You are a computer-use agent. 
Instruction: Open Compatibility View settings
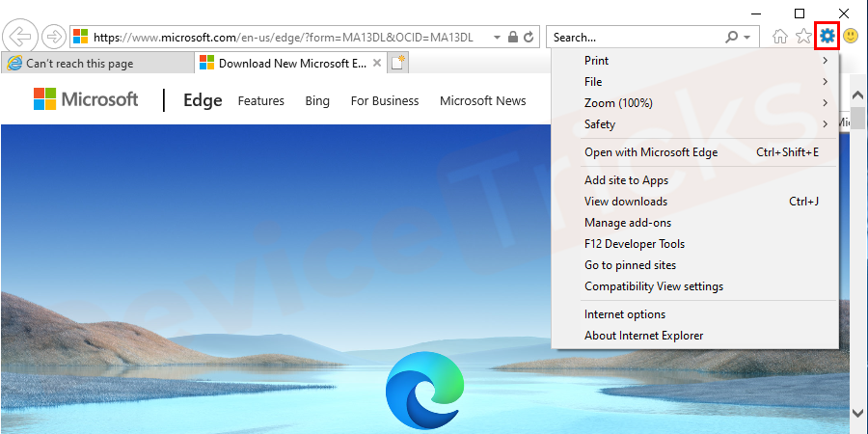pyautogui.click(x=695, y=286)
